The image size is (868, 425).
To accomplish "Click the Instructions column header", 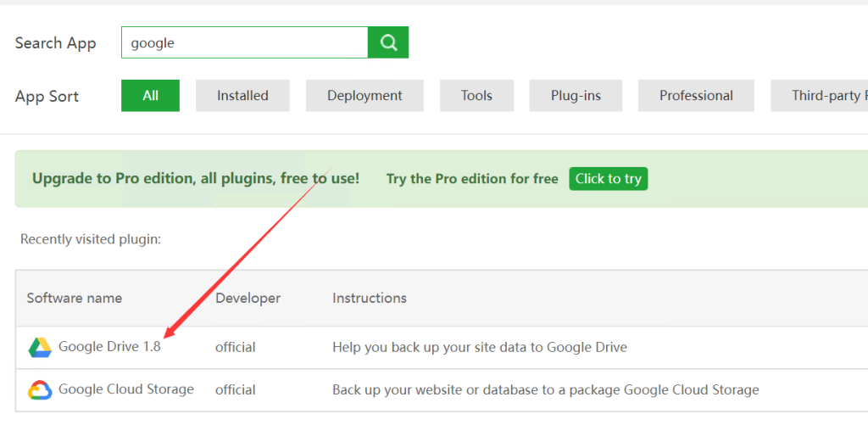I will (x=370, y=298).
